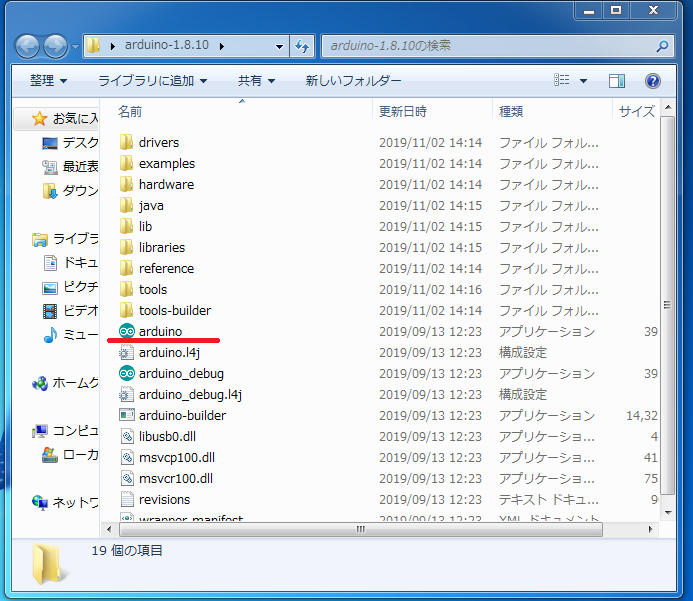
Task: Click the vertical scrollbar down arrow
Action: [x=668, y=513]
